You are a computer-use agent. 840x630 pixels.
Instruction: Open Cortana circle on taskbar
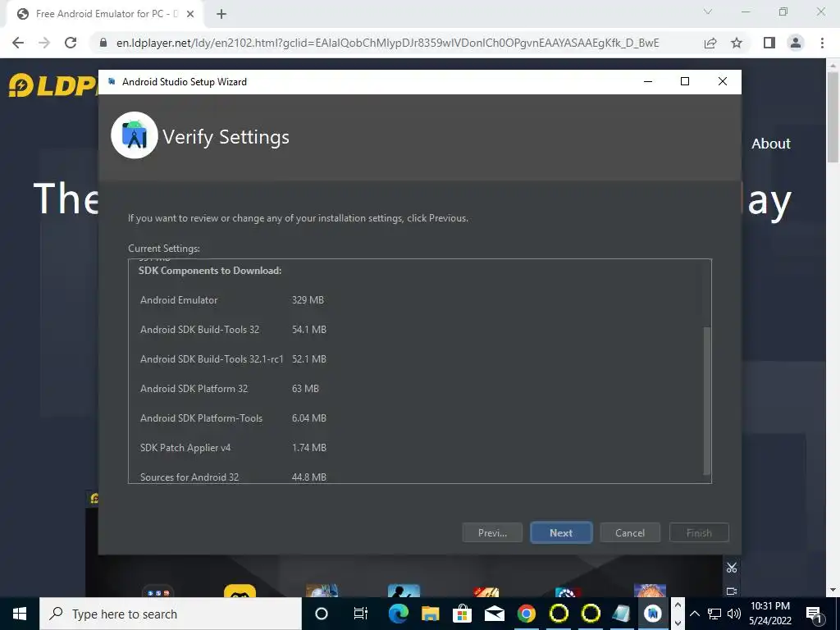coord(321,614)
